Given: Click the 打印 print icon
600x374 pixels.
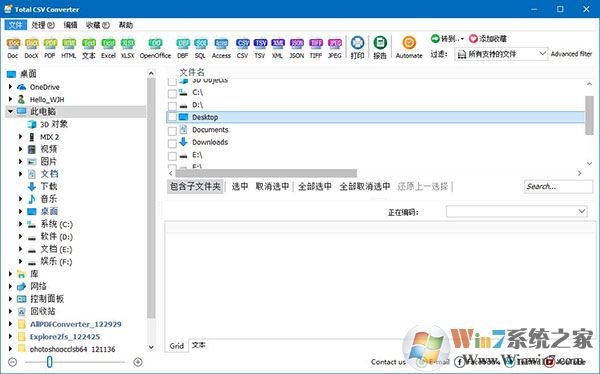Looking at the screenshot, I should tap(357, 48).
